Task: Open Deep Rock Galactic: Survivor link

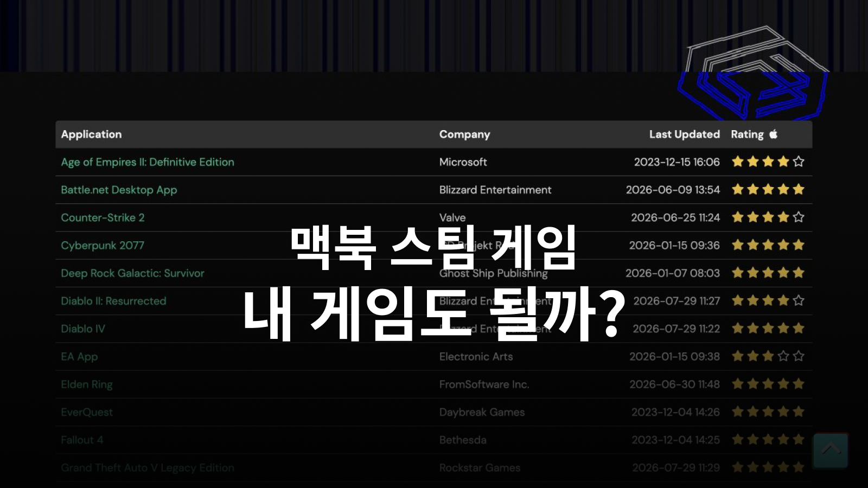Action: point(132,273)
